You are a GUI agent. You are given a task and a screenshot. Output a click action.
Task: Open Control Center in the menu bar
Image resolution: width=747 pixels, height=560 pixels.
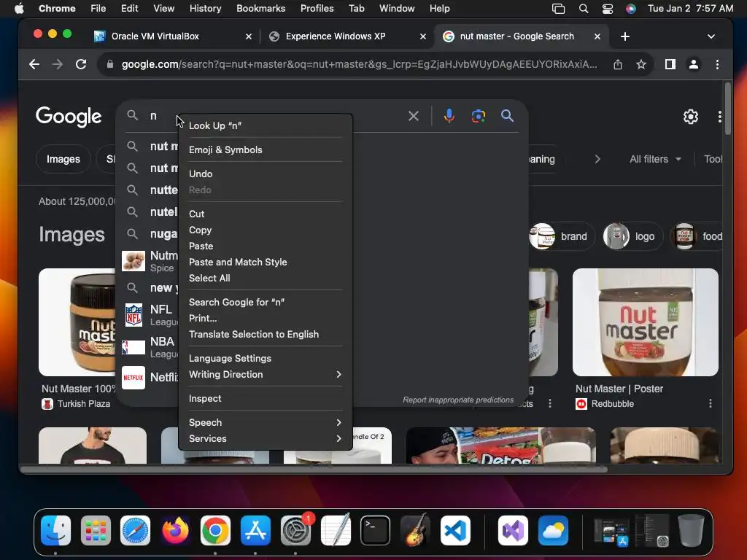click(608, 9)
